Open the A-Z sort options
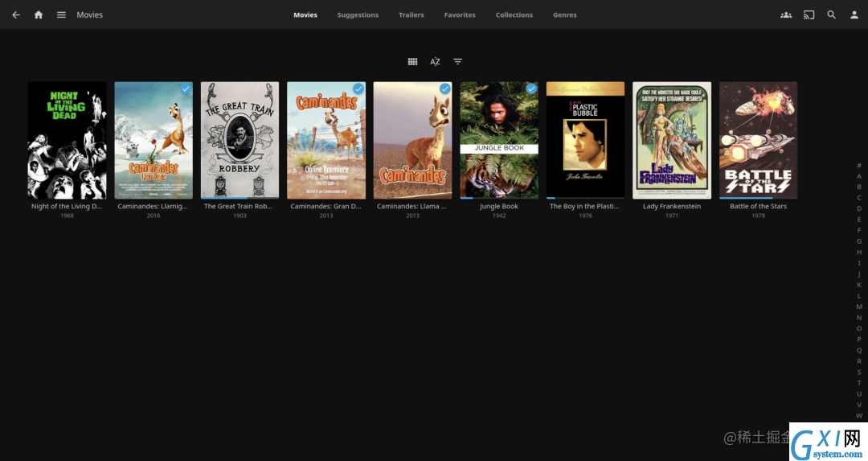The width and height of the screenshot is (868, 461). (435, 61)
